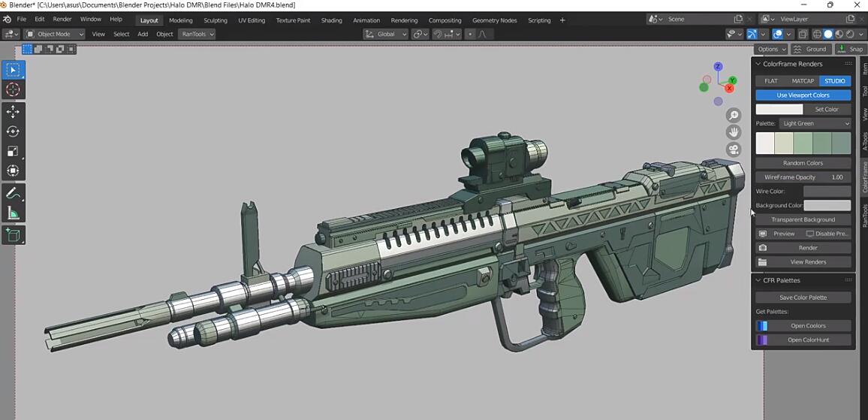This screenshot has width=868, height=420.
Task: Activate the Add Cube tool
Action: tap(14, 235)
